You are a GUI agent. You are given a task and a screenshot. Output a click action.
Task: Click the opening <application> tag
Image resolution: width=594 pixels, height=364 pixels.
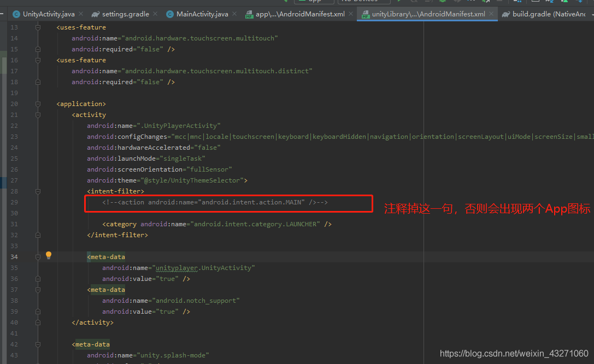click(x=81, y=104)
